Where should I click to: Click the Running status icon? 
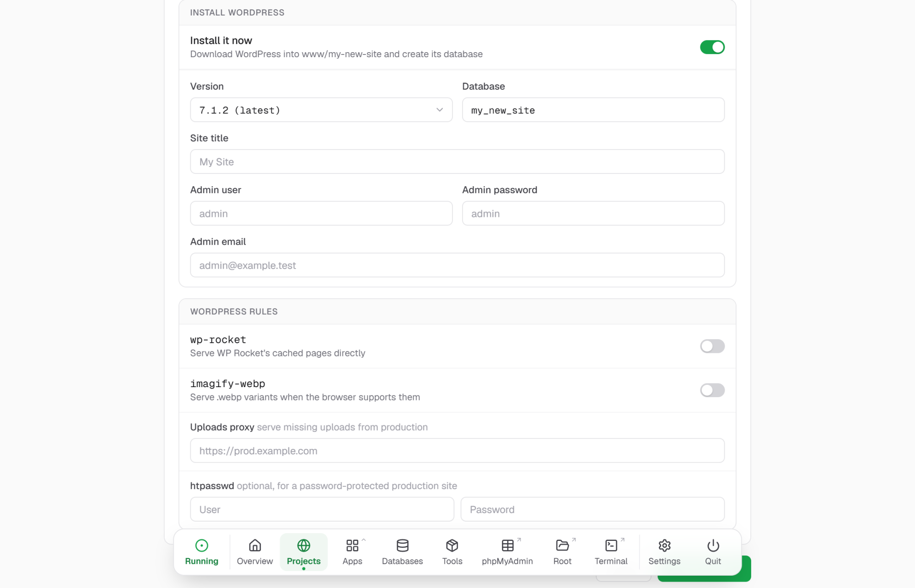point(201,545)
